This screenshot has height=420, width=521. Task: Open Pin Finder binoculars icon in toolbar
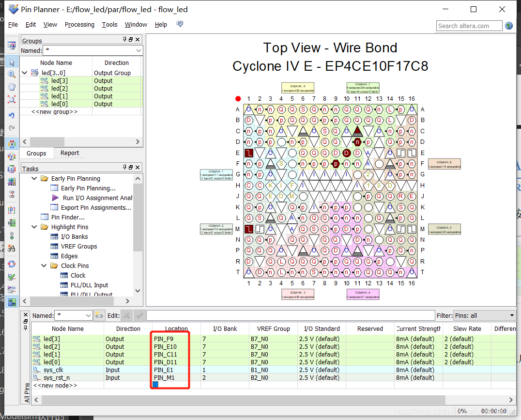[12, 248]
